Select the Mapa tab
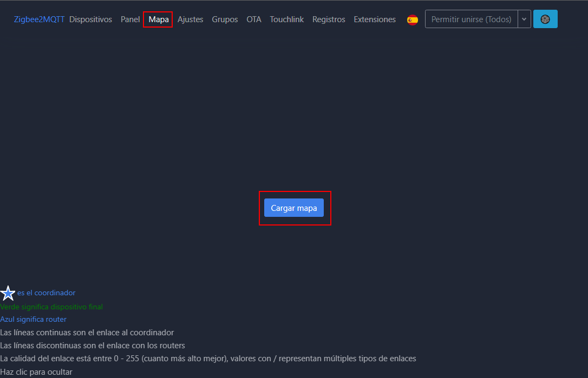 tap(159, 19)
